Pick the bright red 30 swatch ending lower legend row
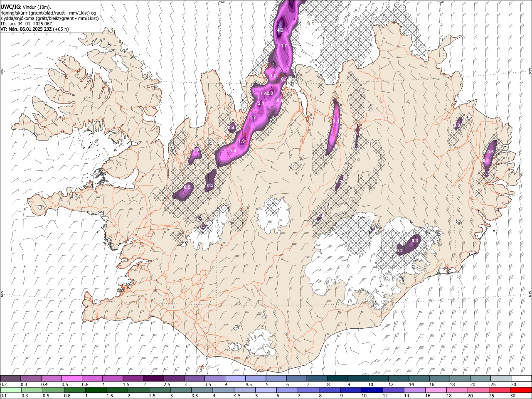 pos(520,390)
